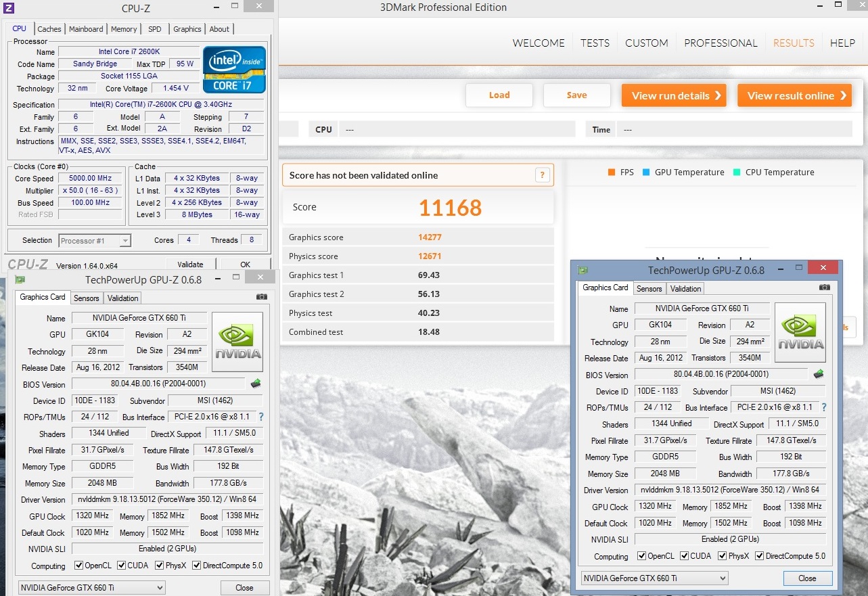Open Graphics tab in CPU-Z
The image size is (868, 596).
[187, 29]
